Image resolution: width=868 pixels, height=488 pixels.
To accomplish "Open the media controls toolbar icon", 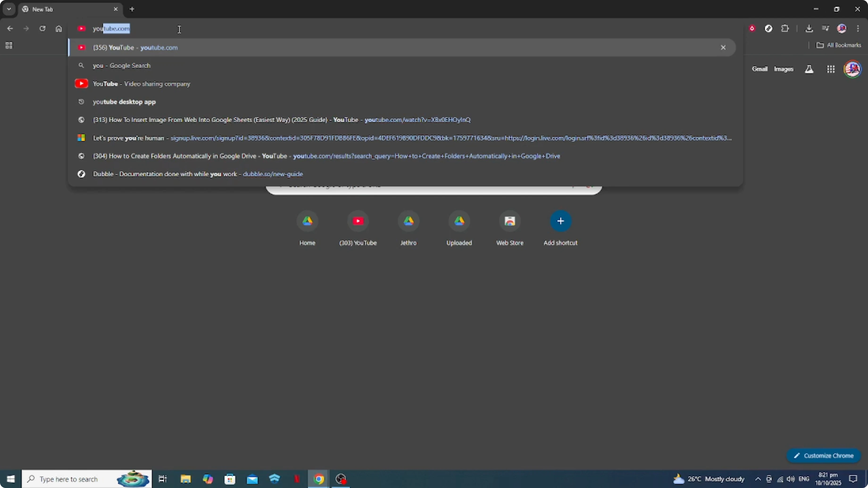I will tap(826, 29).
